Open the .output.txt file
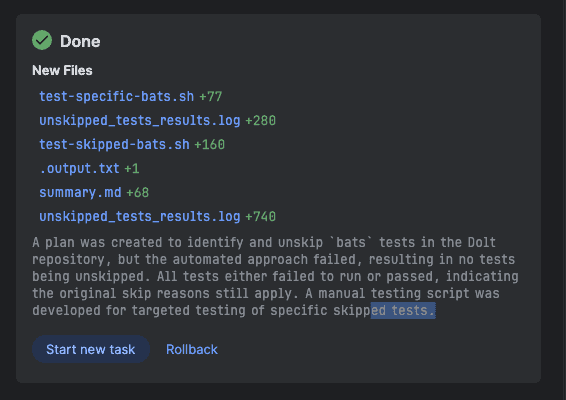The width and height of the screenshot is (566, 400). pos(79,168)
